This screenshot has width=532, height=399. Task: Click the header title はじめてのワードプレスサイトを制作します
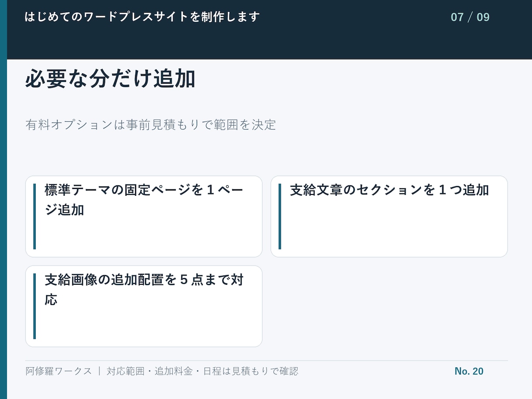(x=142, y=17)
